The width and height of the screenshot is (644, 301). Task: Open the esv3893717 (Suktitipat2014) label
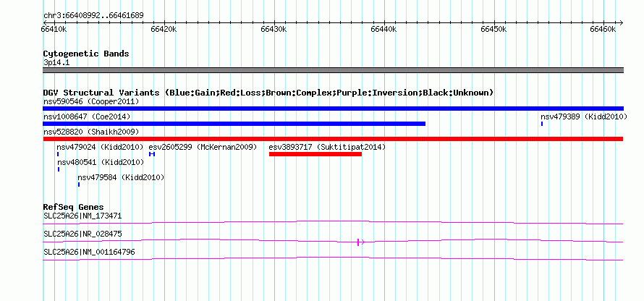click(x=327, y=147)
